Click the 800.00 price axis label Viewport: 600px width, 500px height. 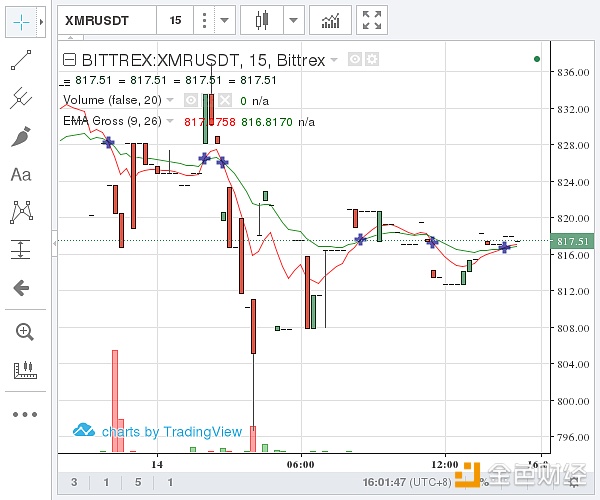(573, 401)
